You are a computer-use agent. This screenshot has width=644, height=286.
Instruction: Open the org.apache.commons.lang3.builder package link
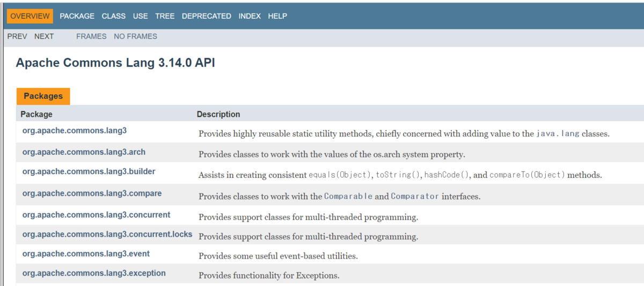coord(89,171)
